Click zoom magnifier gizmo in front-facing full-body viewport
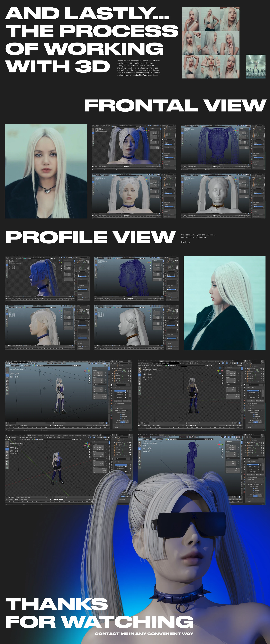270x644 pixels. [x=89, y=376]
